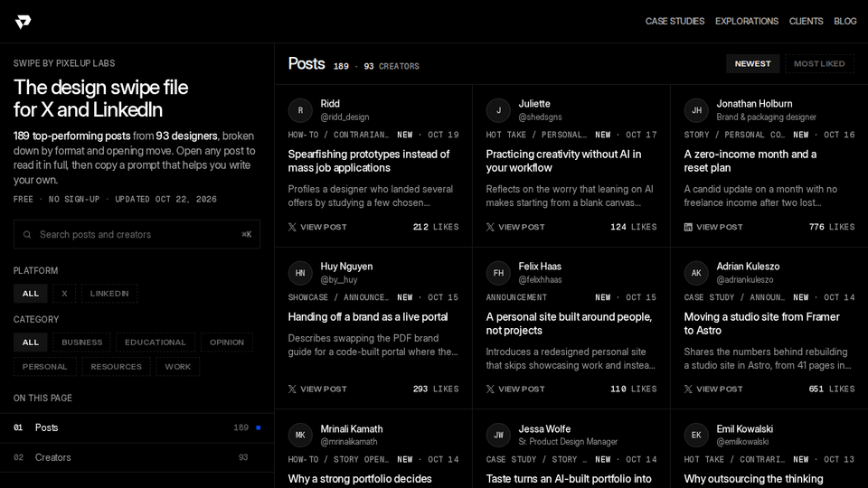
Task: Click Huy Nguyen's HN avatar
Action: pos(300,273)
